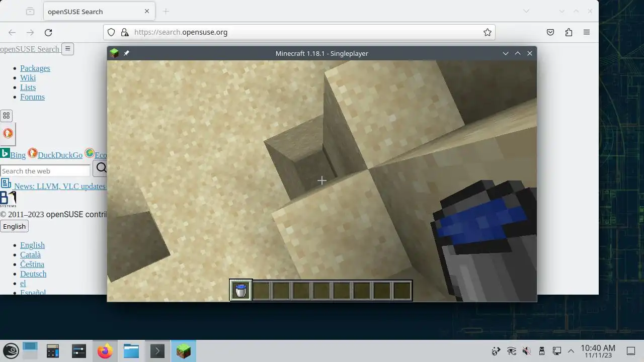
Task: Reload the openSUSE Search page
Action: tap(48, 32)
